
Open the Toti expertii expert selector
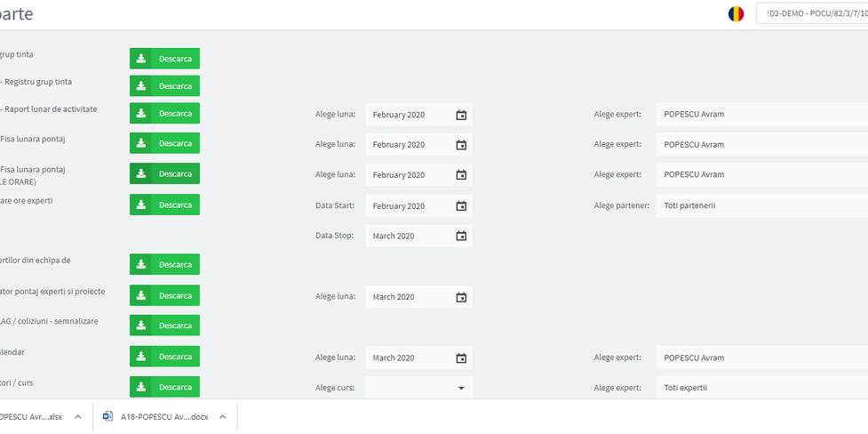coord(761,388)
